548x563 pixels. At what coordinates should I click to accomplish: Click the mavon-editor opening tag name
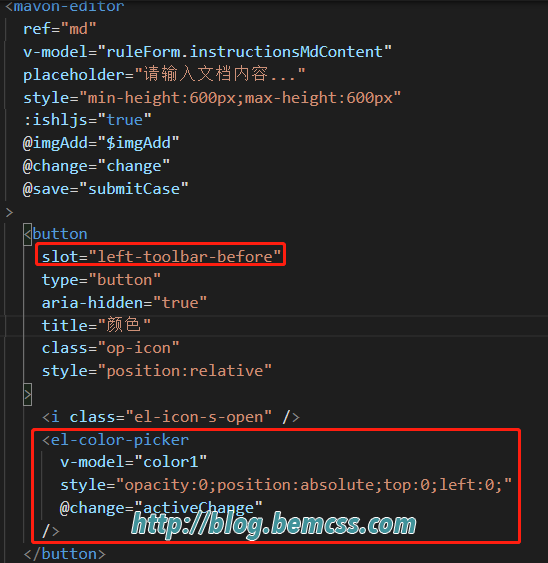(x=69, y=6)
